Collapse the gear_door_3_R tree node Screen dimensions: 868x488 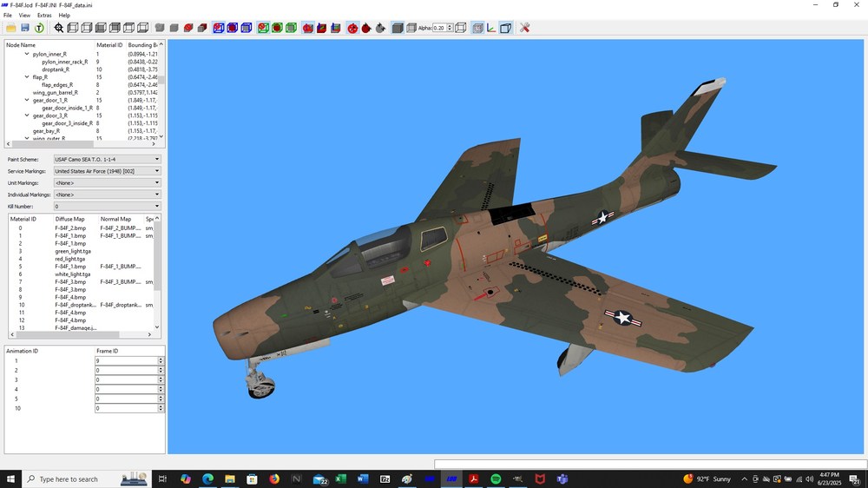click(x=27, y=115)
